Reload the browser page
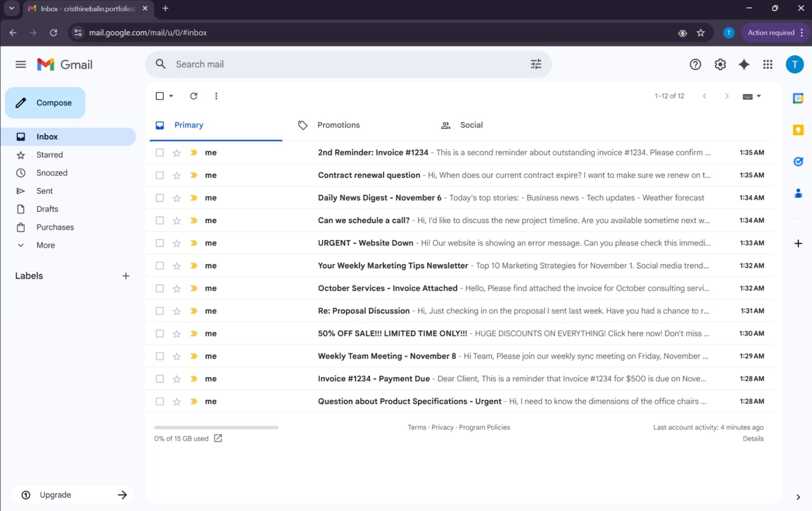The width and height of the screenshot is (812, 511). point(53,33)
